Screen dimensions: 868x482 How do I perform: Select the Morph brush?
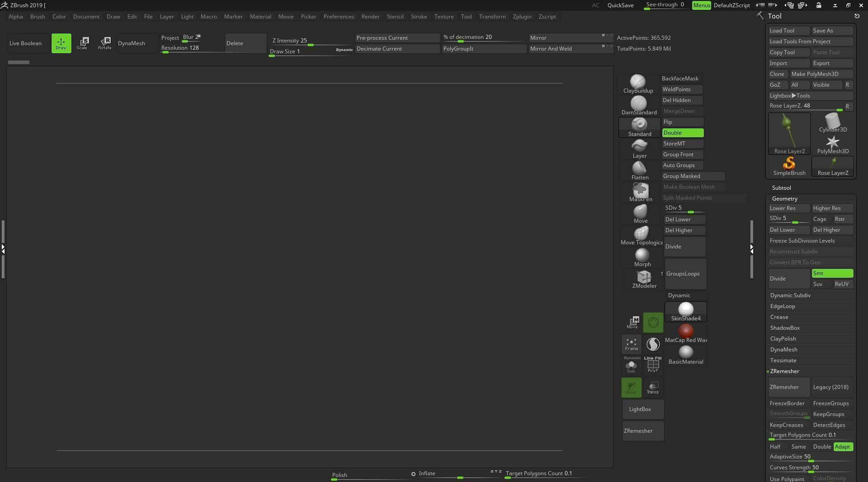642,258
